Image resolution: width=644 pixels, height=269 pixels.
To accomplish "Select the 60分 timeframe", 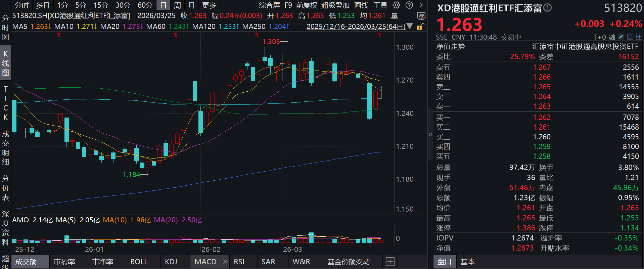I will tap(145, 5).
